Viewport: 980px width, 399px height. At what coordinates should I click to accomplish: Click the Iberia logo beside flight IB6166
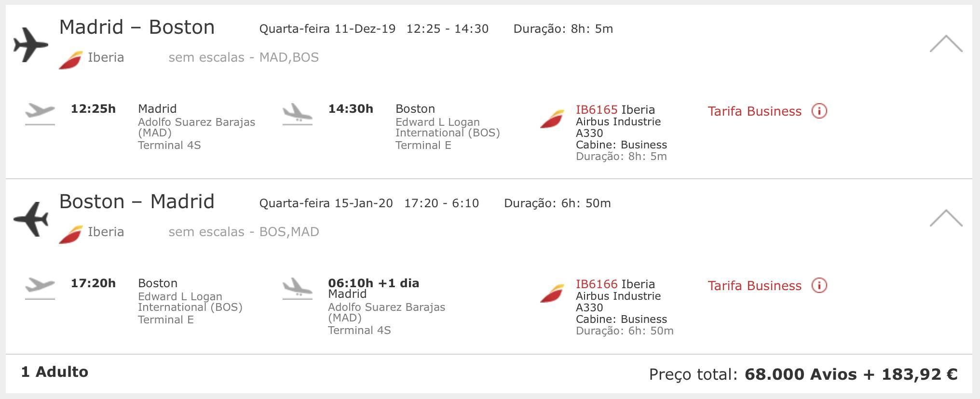(552, 293)
